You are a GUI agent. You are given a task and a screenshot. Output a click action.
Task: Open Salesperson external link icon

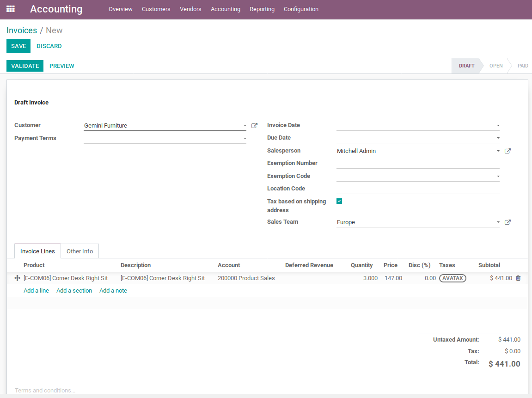tap(508, 151)
